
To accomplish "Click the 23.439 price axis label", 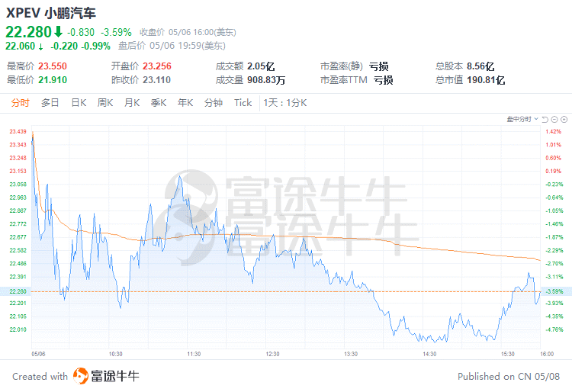I will pos(18,132).
